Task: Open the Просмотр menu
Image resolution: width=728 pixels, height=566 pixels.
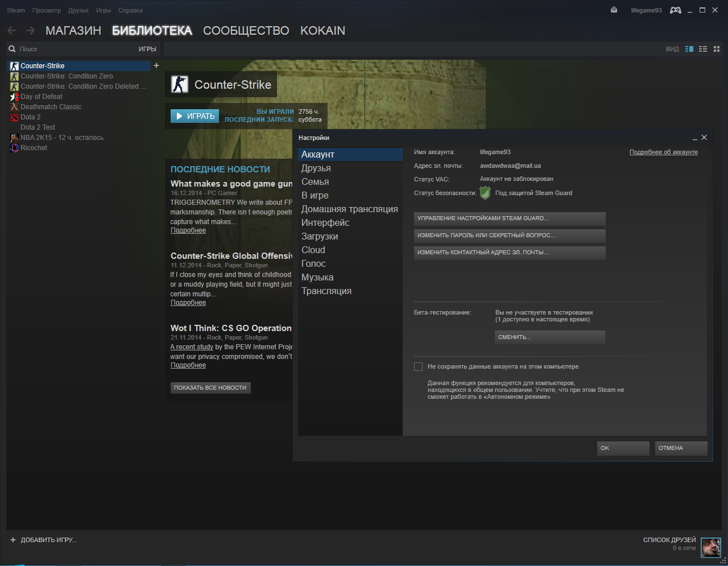Action: pyautogui.click(x=47, y=10)
